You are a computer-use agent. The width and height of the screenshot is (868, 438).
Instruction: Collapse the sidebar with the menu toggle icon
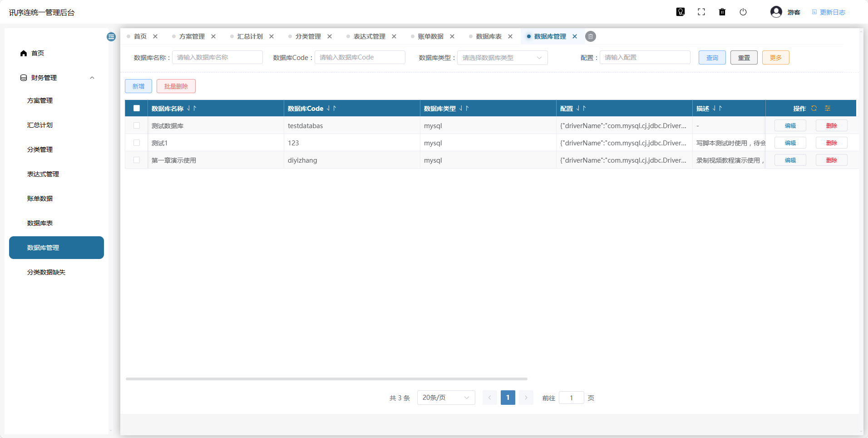point(111,37)
